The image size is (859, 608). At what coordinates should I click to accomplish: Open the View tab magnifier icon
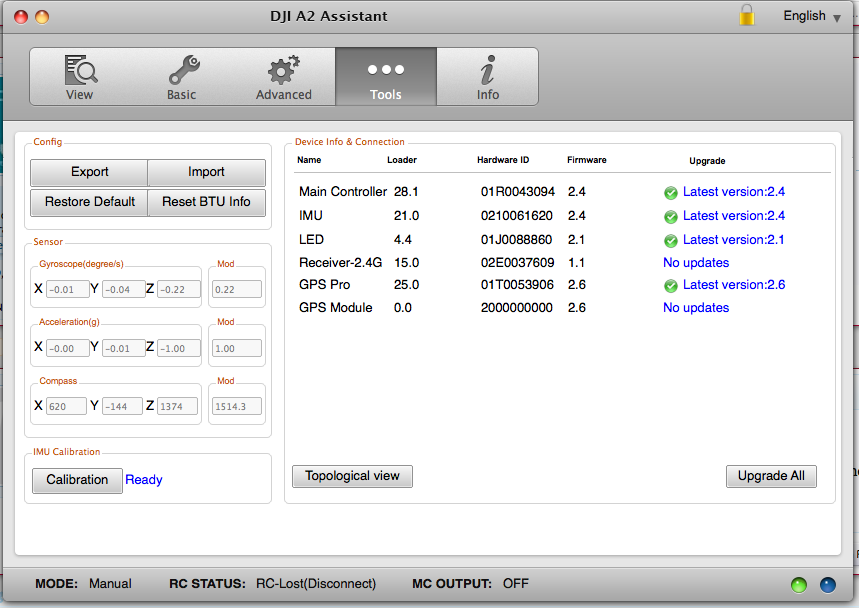click(x=81, y=70)
